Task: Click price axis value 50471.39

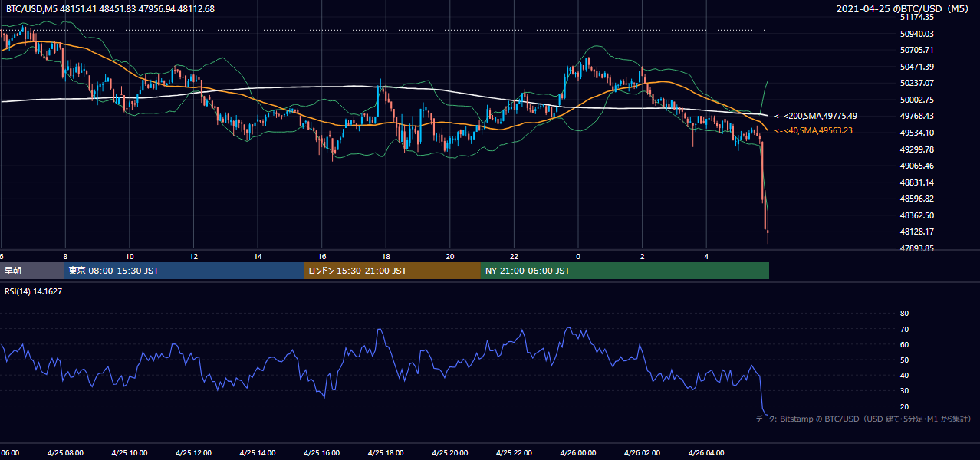Action: 917,67
